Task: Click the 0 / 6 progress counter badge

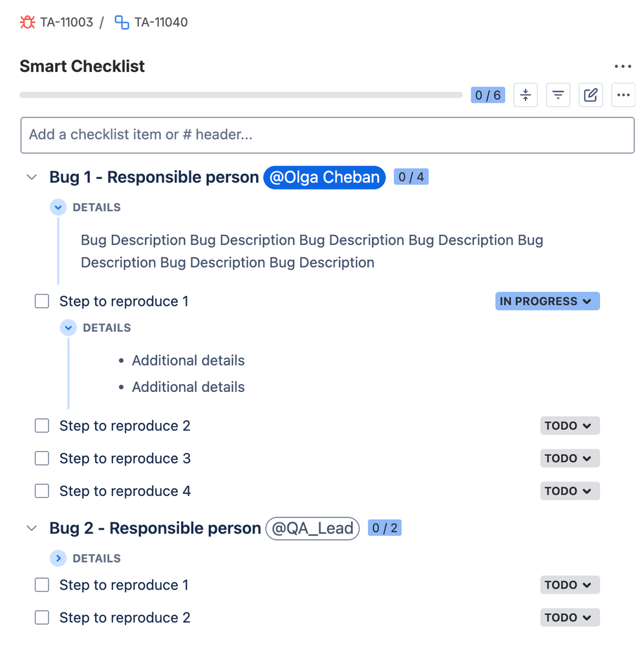Action: pos(488,94)
